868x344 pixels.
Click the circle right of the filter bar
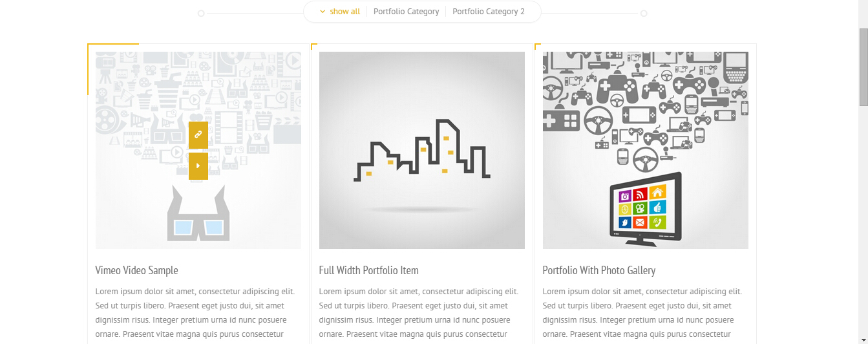click(644, 14)
